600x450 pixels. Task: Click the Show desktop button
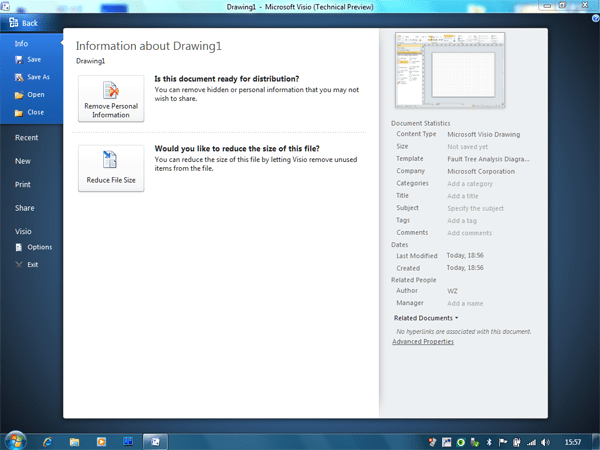point(596,442)
